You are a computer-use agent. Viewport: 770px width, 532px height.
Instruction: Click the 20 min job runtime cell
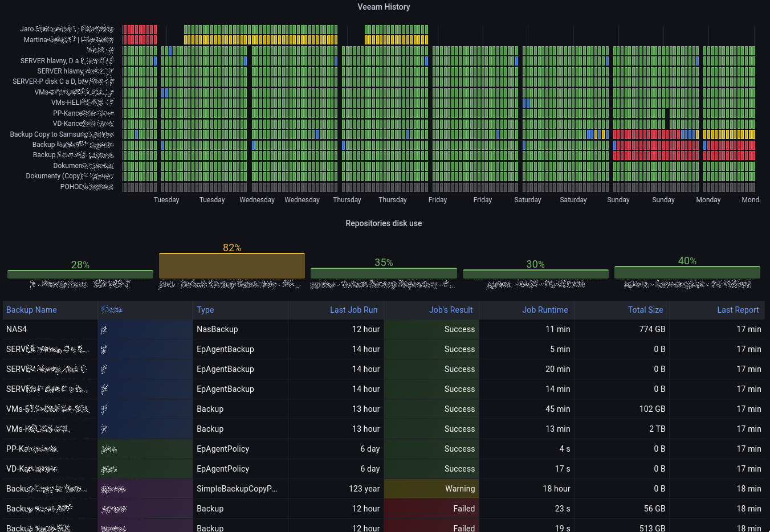(x=527, y=369)
